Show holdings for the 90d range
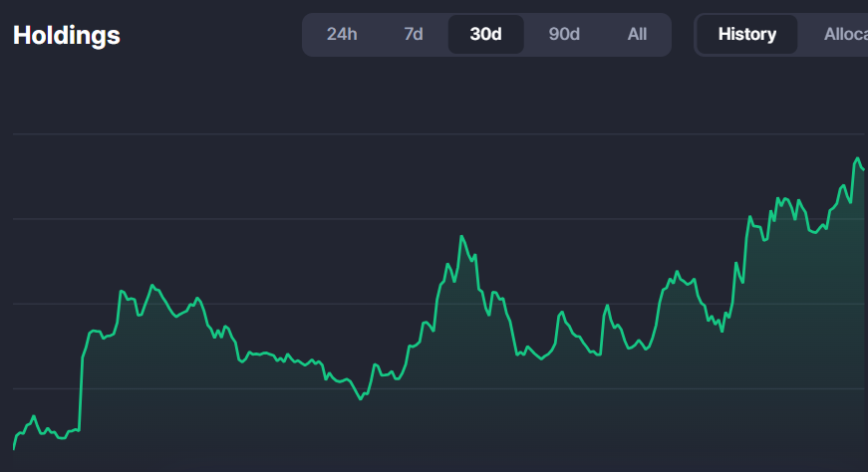This screenshot has width=868, height=472. pos(564,34)
